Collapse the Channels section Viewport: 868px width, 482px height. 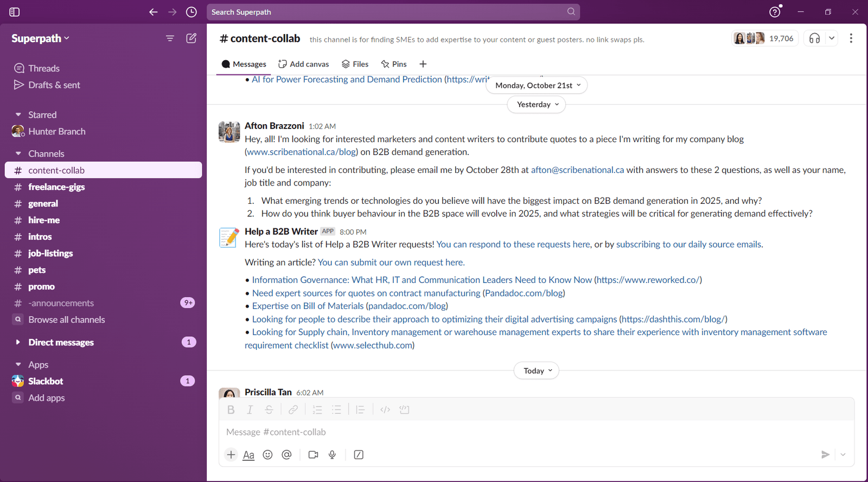pos(18,154)
